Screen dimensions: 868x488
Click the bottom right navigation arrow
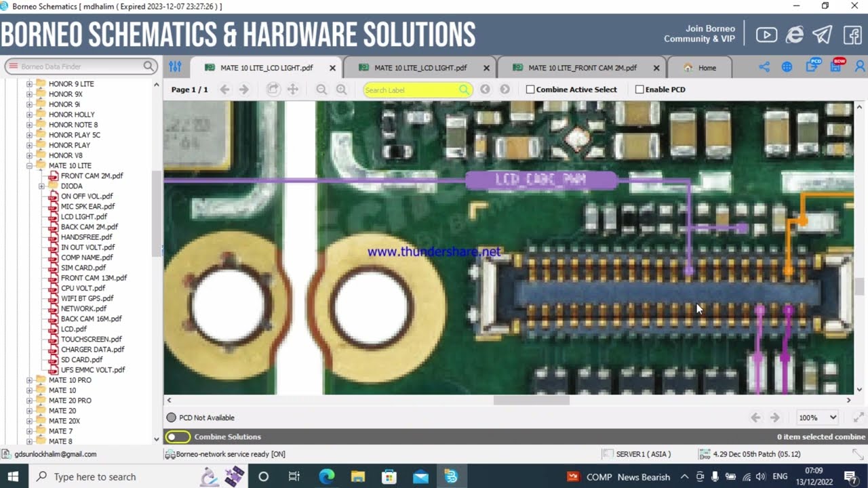[774, 418]
